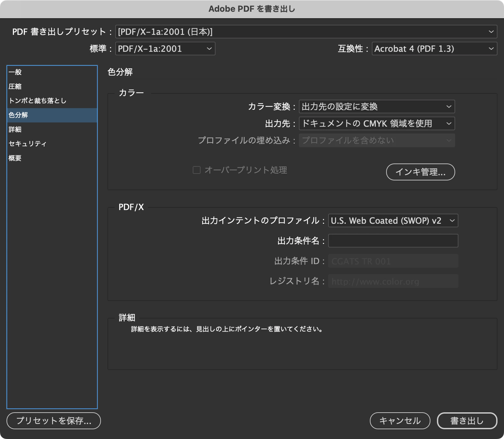Image resolution: width=504 pixels, height=439 pixels.
Task: Click the レジストリ名 field
Action: 393,281
